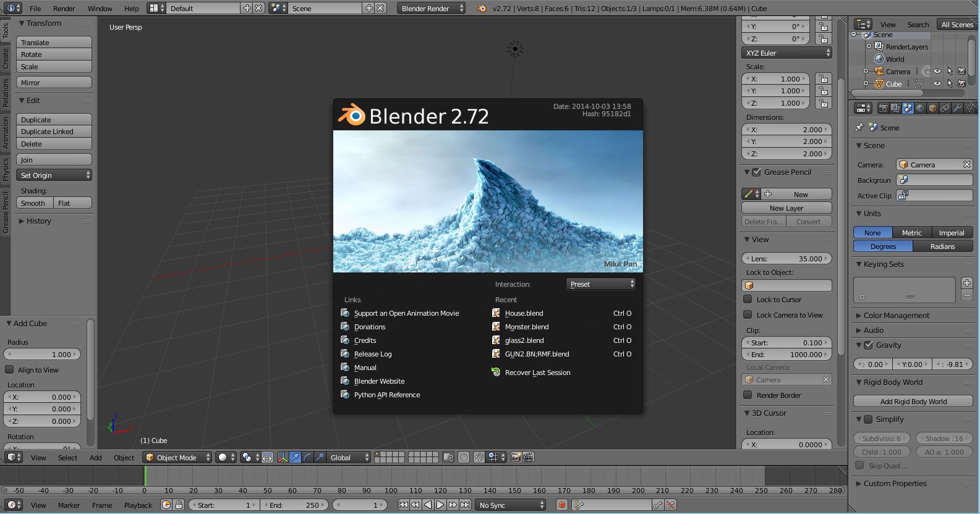Open the Release Log link
The image size is (980, 514).
373,353
